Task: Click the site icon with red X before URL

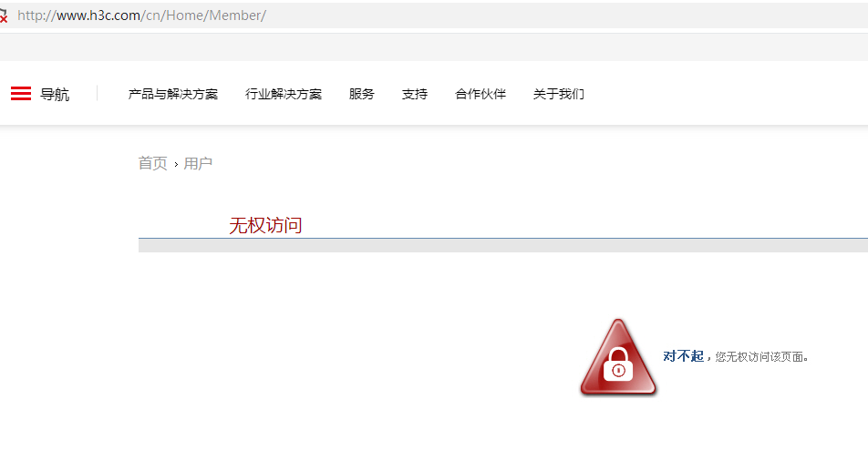Action: click(4, 15)
